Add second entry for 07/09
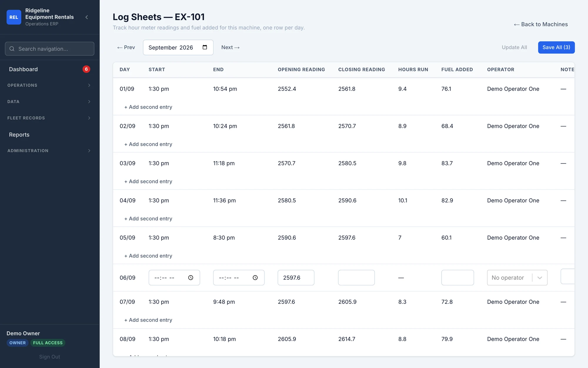Image resolution: width=588 pixels, height=368 pixels. (x=148, y=320)
